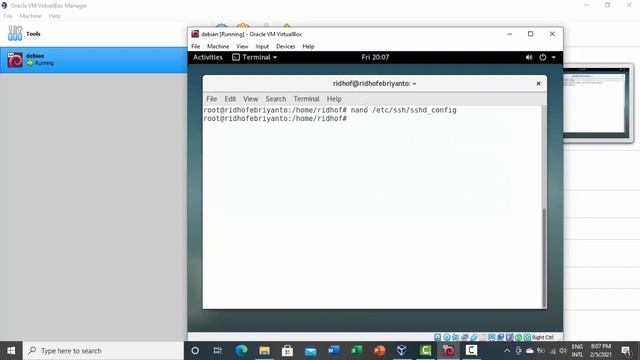
Task: Click the VM preview thumbnail in Manager
Action: [596, 102]
